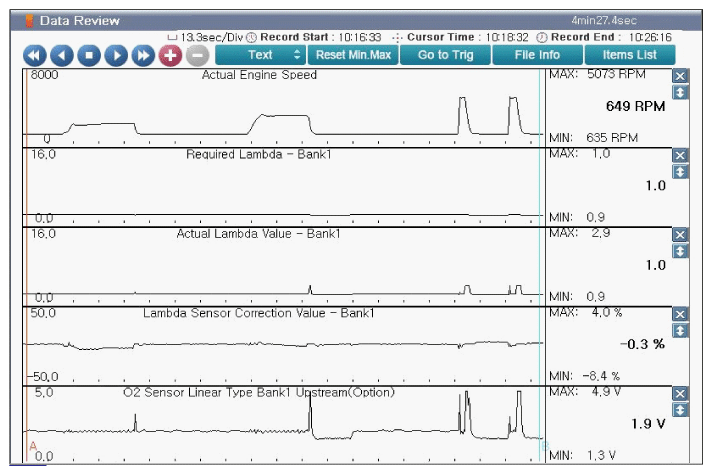Click the Go to Trig button
The height and width of the screenshot is (475, 712).
445,55
